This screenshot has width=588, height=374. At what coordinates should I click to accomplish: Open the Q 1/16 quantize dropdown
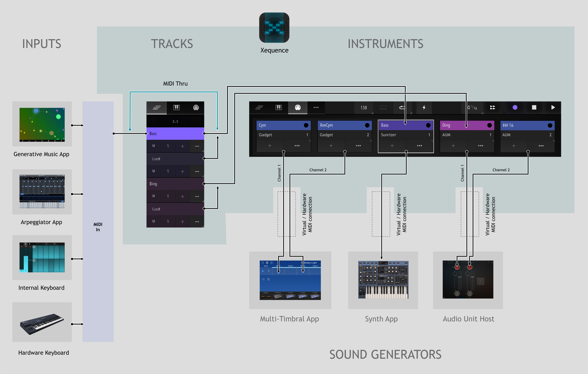[472, 108]
